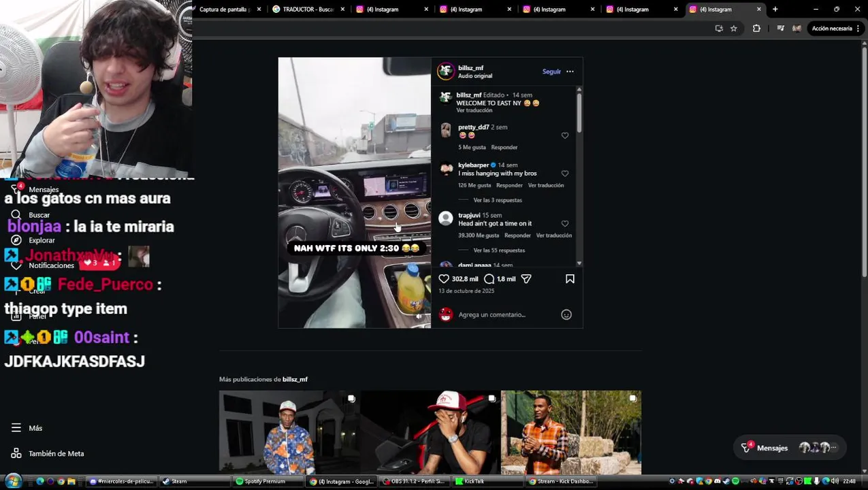Open Mensajes in the left sidebar
The width and height of the screenshot is (868, 490).
(x=35, y=189)
